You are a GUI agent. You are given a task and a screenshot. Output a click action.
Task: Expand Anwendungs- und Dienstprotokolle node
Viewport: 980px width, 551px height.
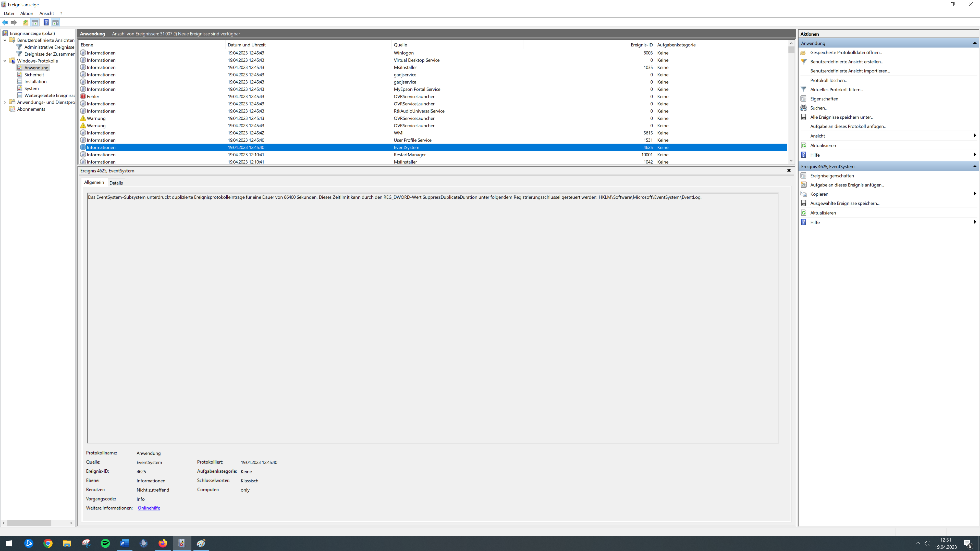pos(5,102)
